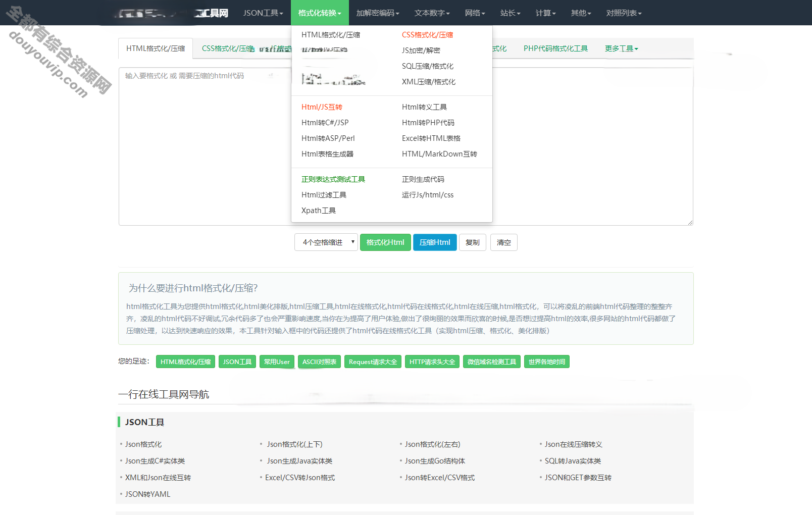Open the Json生成C#实体类 link
812x515 pixels.
155,461
